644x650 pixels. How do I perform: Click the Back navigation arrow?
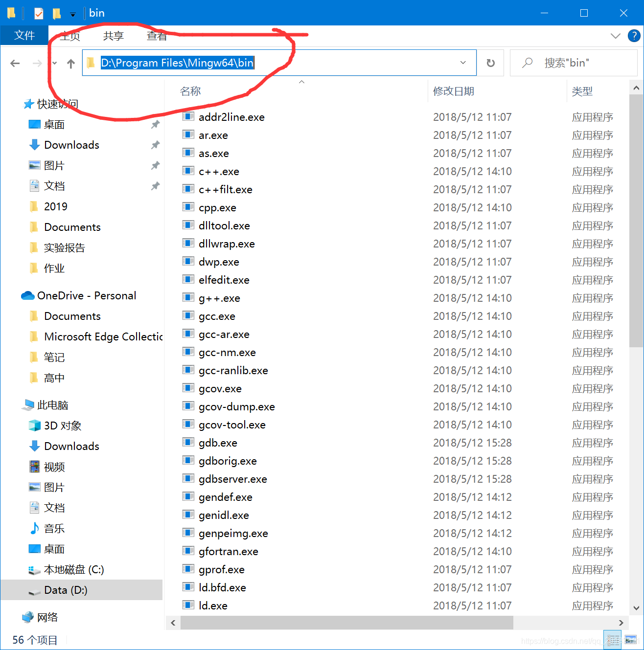pos(15,63)
